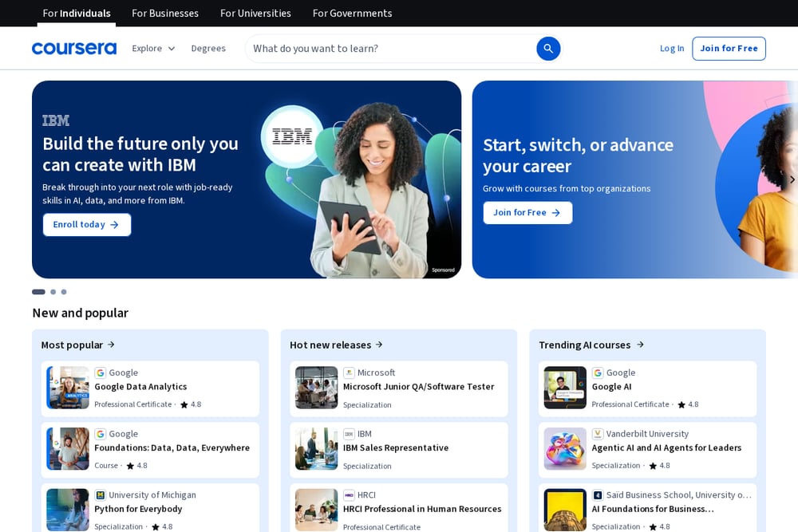
Task: Click Join for Free in the header
Action: pos(729,49)
